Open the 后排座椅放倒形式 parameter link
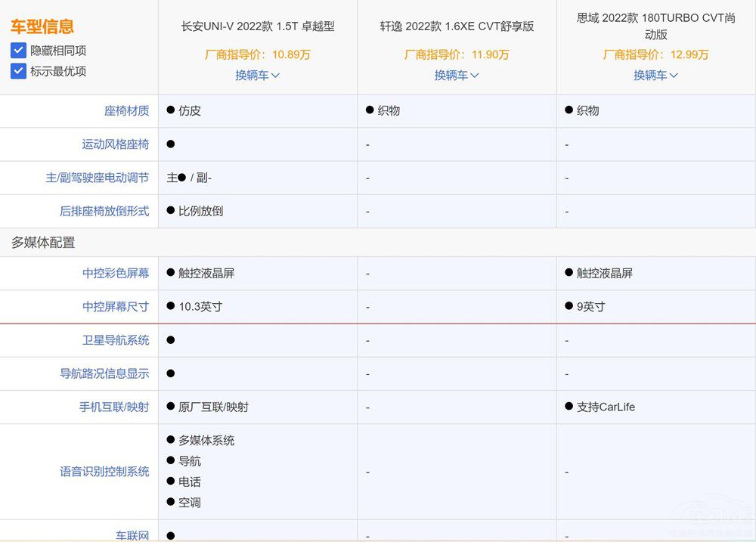Screen dimensions: 756x542 104,211
